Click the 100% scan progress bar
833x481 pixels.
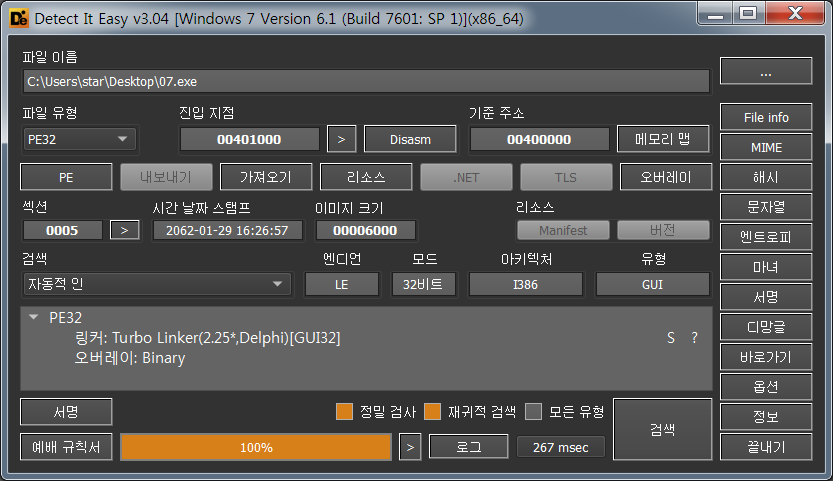(256, 447)
